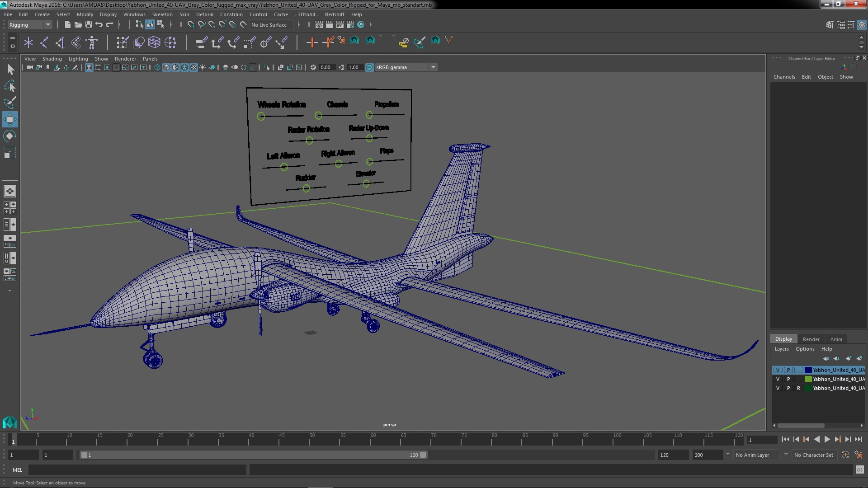868x488 pixels.
Task: Click the current frame field in time slider
Action: pyautogui.click(x=762, y=440)
